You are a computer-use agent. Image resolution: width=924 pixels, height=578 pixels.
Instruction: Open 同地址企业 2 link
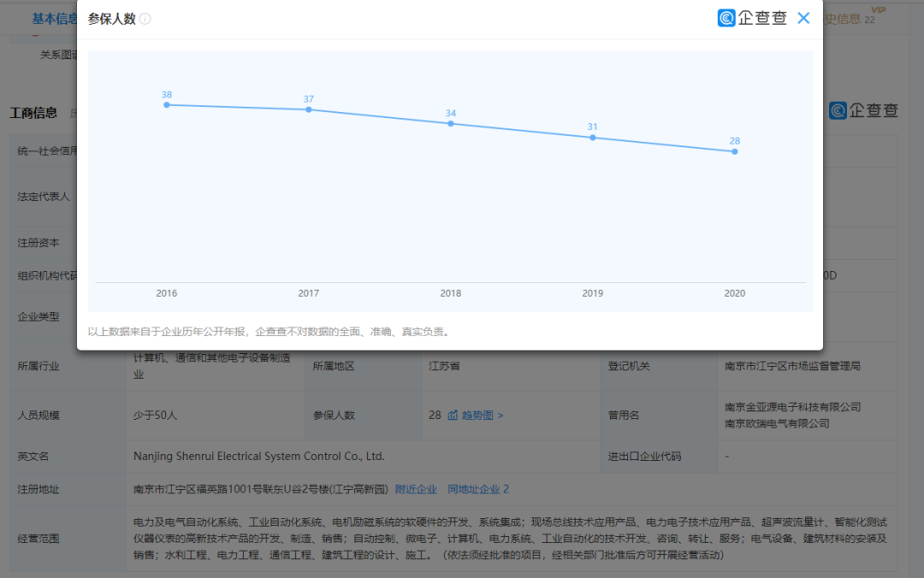pos(478,489)
